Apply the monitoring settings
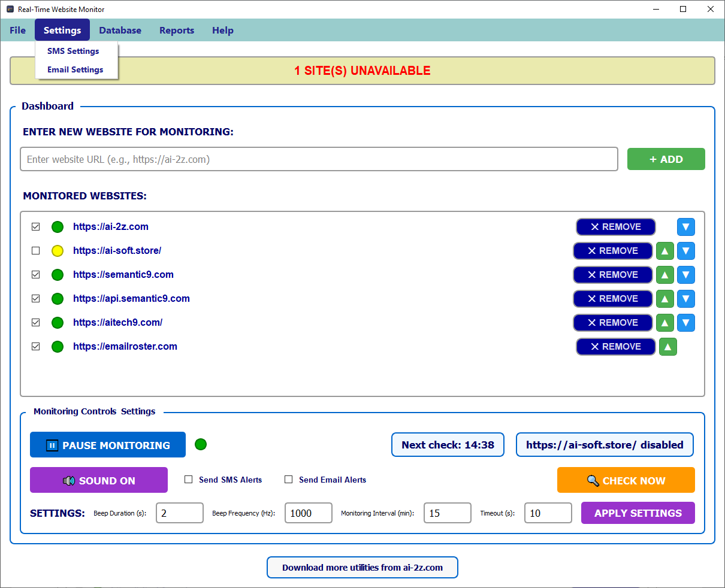The image size is (725, 588). (638, 513)
